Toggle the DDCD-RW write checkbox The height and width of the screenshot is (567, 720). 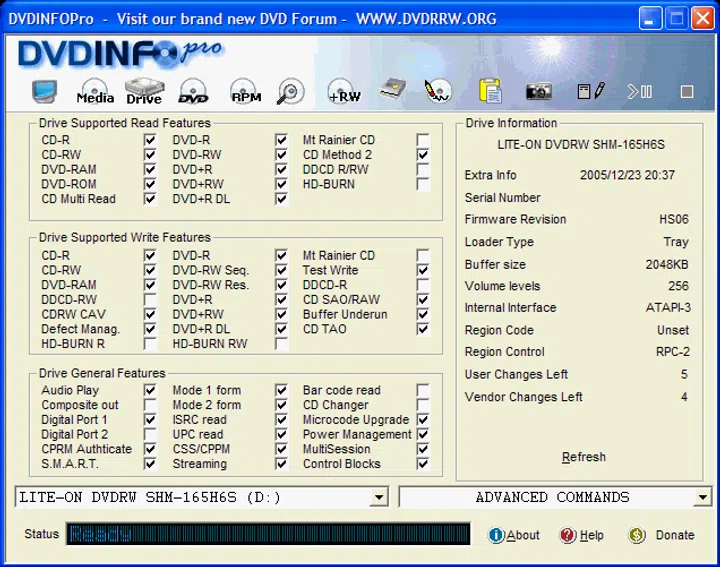point(150,299)
